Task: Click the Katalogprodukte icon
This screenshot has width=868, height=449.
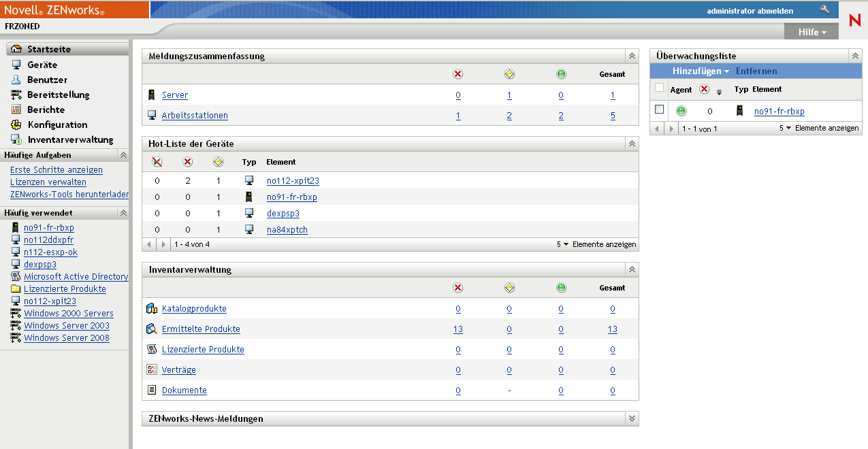Action: [152, 309]
